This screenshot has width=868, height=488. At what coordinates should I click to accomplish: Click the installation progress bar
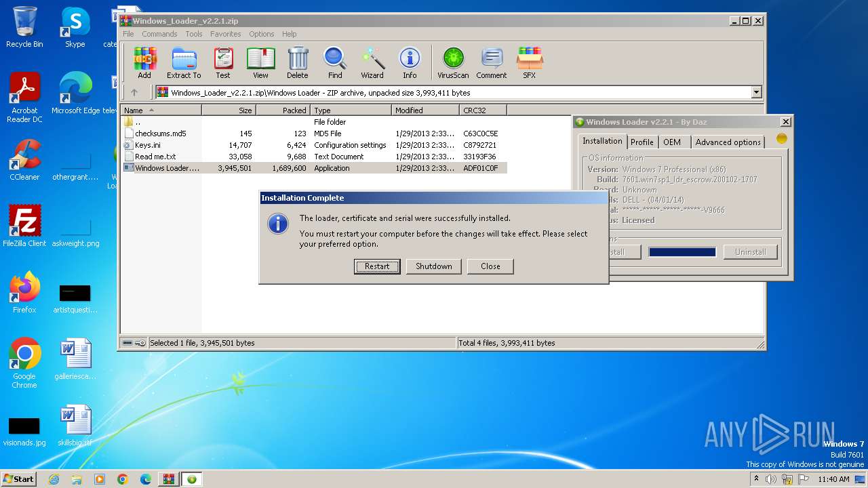coord(682,252)
